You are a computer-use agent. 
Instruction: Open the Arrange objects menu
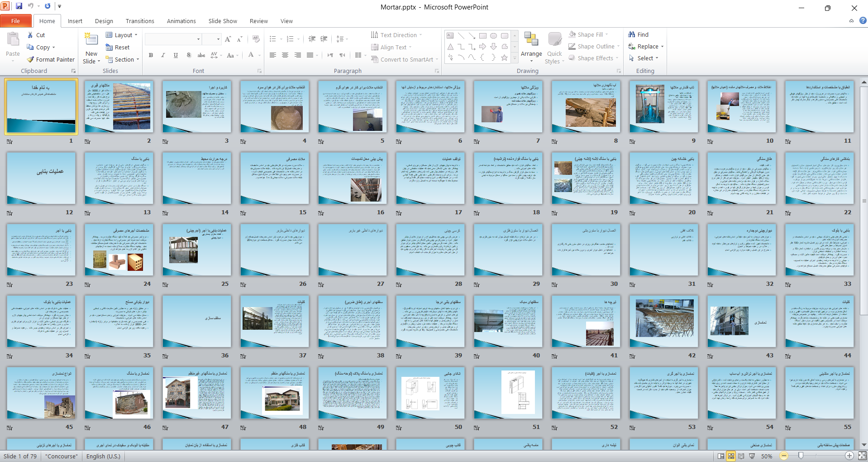pyautogui.click(x=531, y=48)
